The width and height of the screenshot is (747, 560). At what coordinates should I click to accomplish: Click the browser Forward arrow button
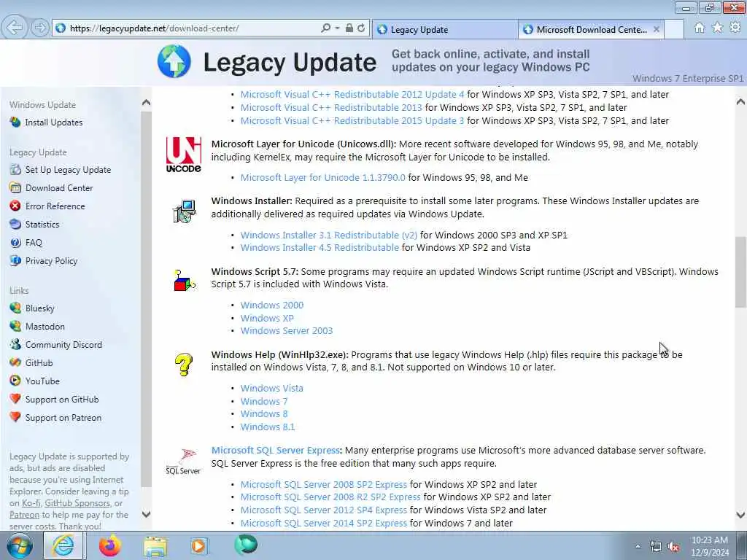point(40,28)
